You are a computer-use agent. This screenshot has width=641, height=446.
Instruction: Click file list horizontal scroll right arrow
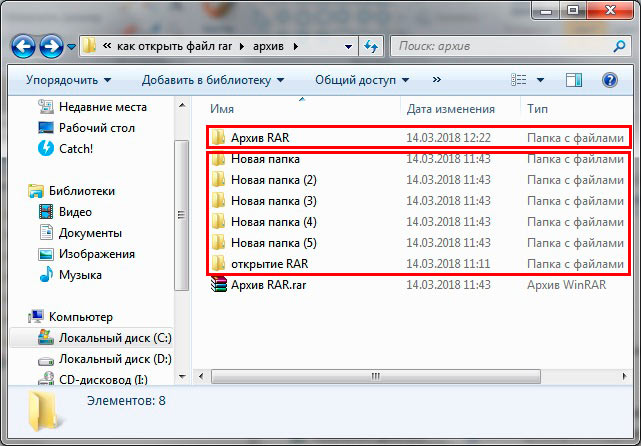tap(624, 376)
